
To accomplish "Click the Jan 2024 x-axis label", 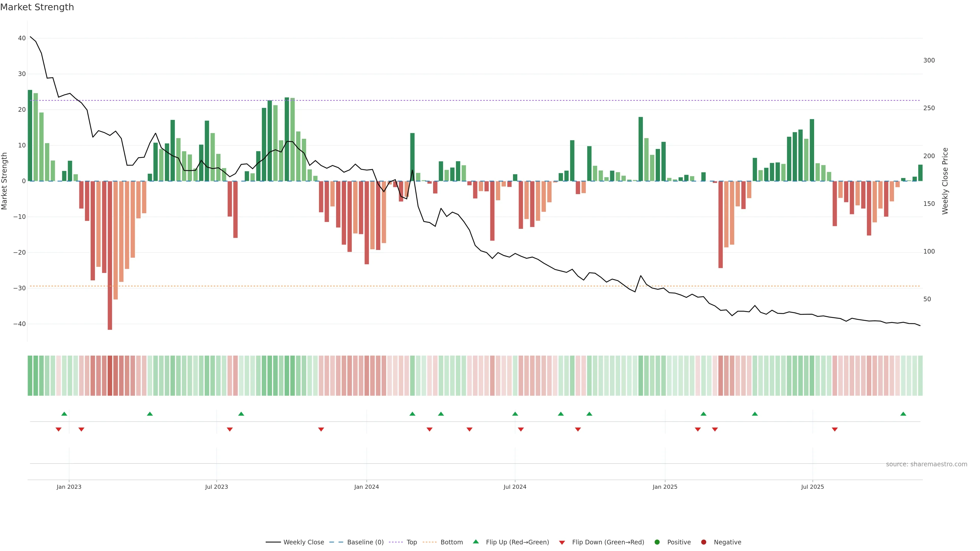I will pos(366,487).
